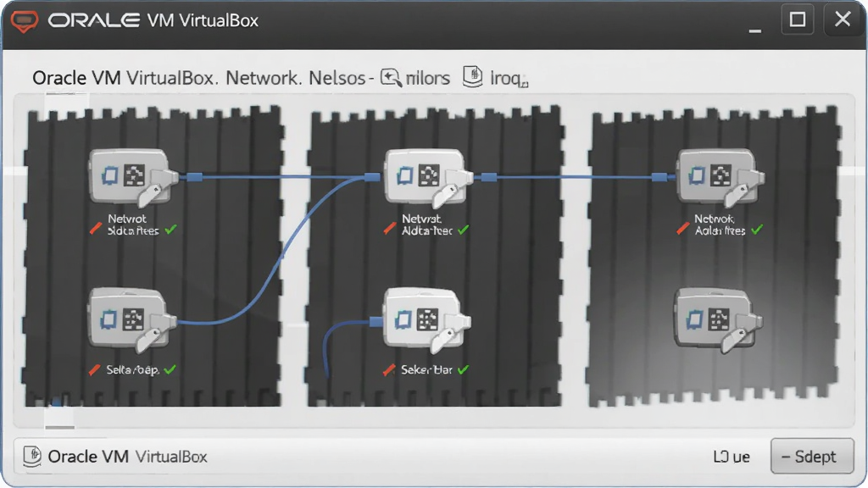Click red pencil icon beside 'Selta/bap'

tap(95, 369)
